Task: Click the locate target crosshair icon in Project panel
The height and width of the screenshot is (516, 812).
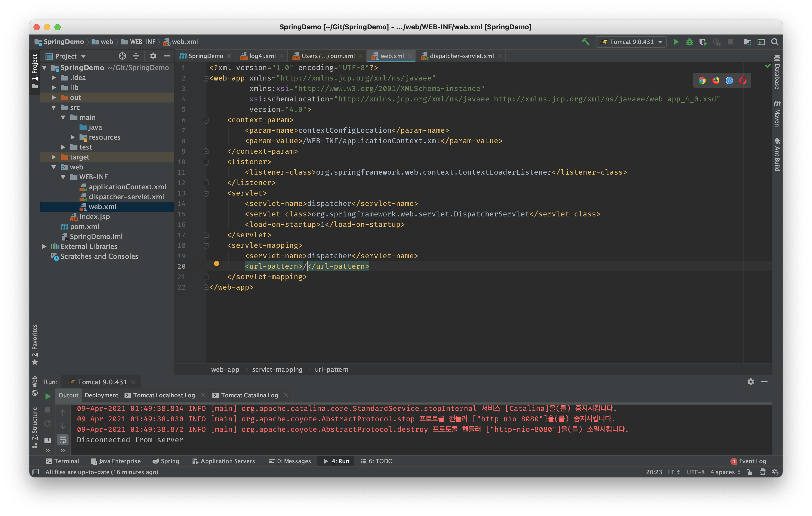Action: pos(122,56)
